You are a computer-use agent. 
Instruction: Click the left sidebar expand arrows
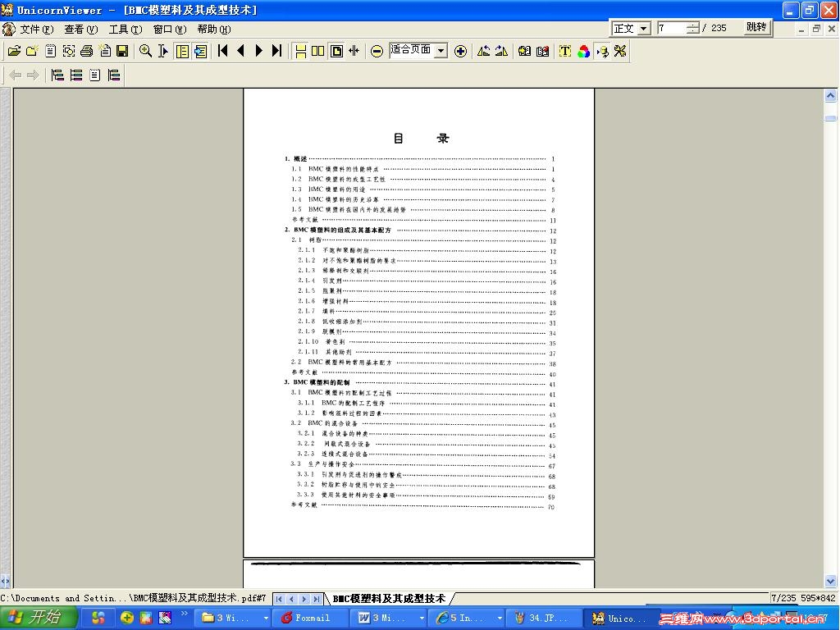(x=5, y=580)
